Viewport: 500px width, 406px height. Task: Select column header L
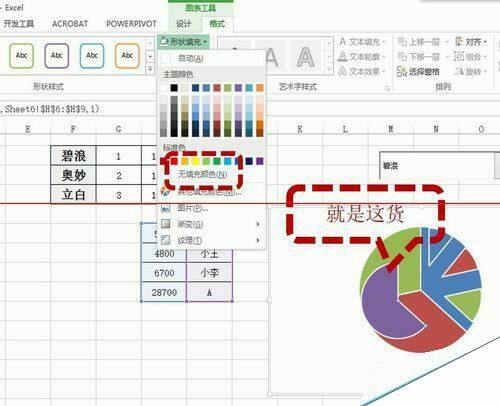click(x=345, y=129)
